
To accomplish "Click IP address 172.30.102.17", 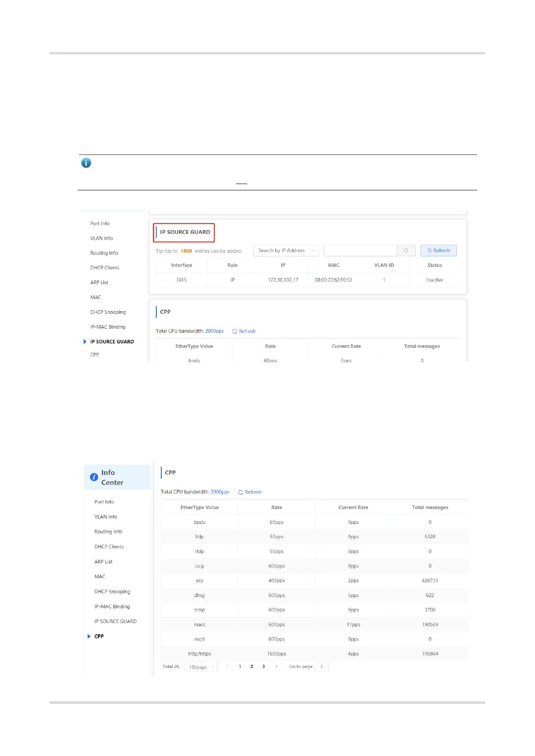I will [283, 280].
